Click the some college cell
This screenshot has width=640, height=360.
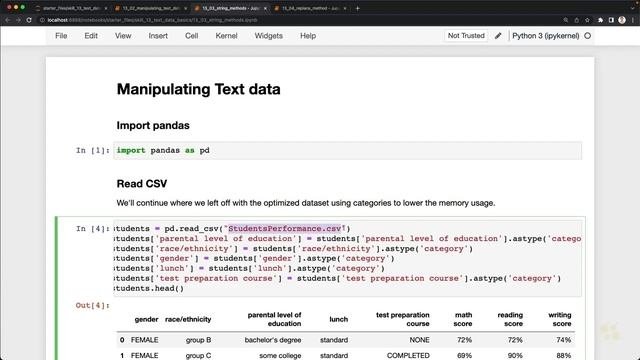click(280, 356)
